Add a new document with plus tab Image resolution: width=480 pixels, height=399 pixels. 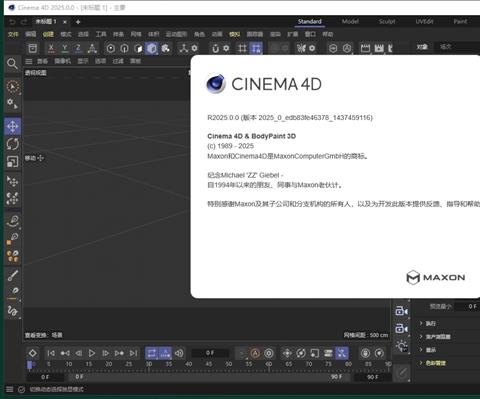point(78,22)
